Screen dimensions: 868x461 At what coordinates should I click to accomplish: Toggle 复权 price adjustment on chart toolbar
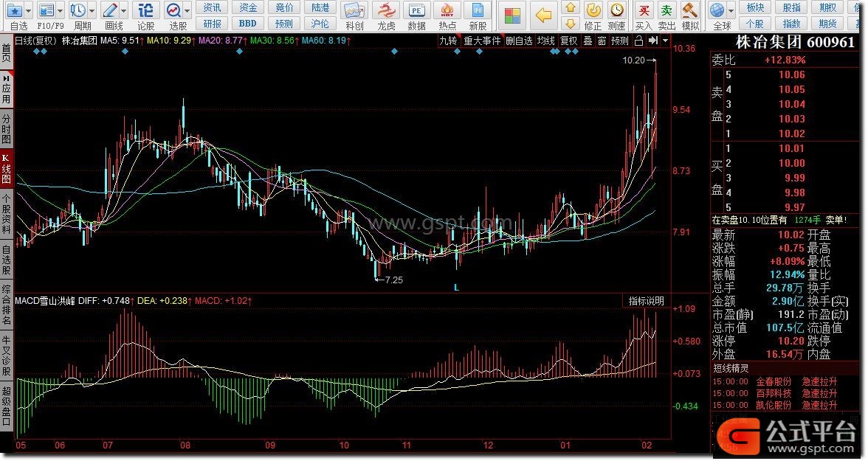click(x=568, y=41)
